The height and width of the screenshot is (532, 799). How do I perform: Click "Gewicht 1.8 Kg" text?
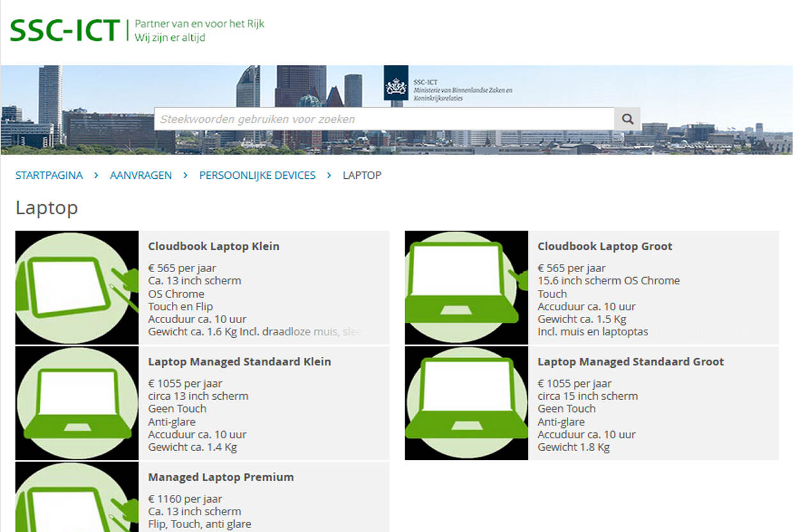point(573,447)
